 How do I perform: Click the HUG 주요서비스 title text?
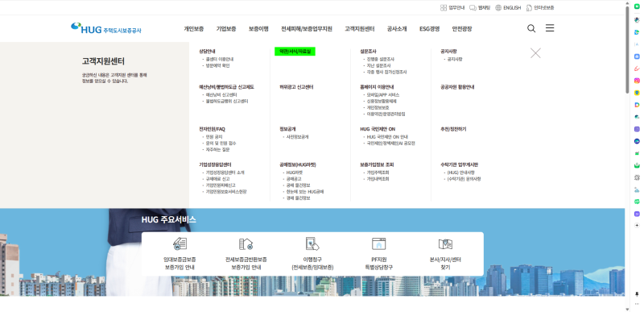click(x=169, y=219)
